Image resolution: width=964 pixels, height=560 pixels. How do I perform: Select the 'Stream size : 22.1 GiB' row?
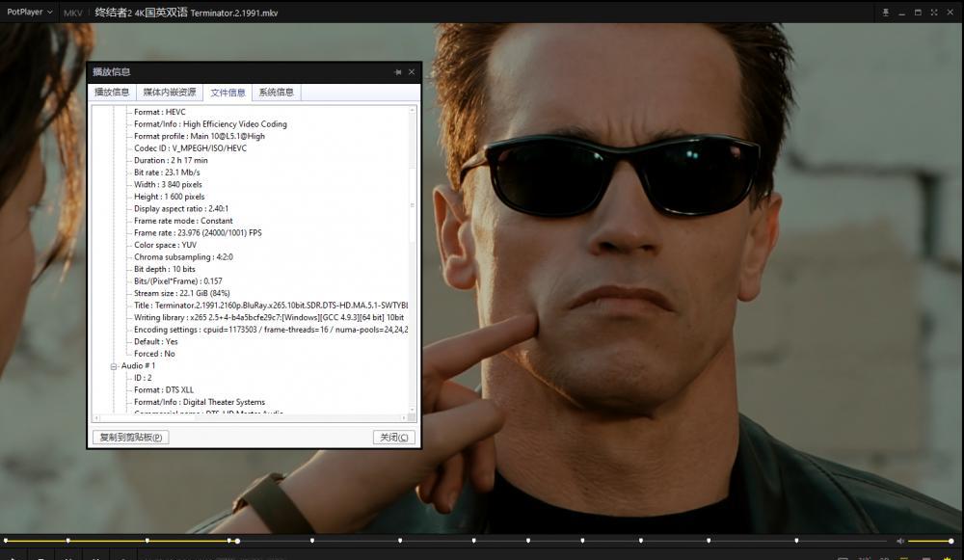point(181,293)
